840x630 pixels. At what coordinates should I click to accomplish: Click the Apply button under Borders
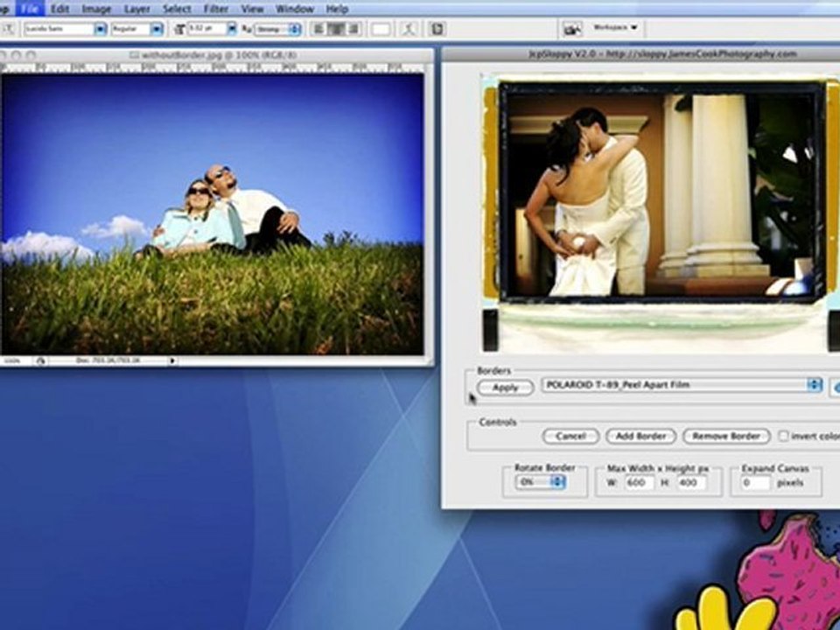coord(505,388)
